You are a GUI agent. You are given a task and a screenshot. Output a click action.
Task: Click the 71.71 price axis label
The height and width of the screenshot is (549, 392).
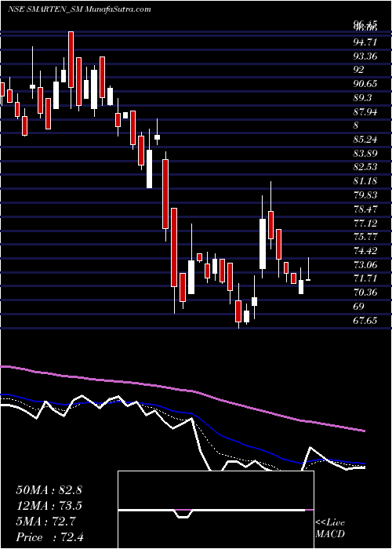(365, 278)
